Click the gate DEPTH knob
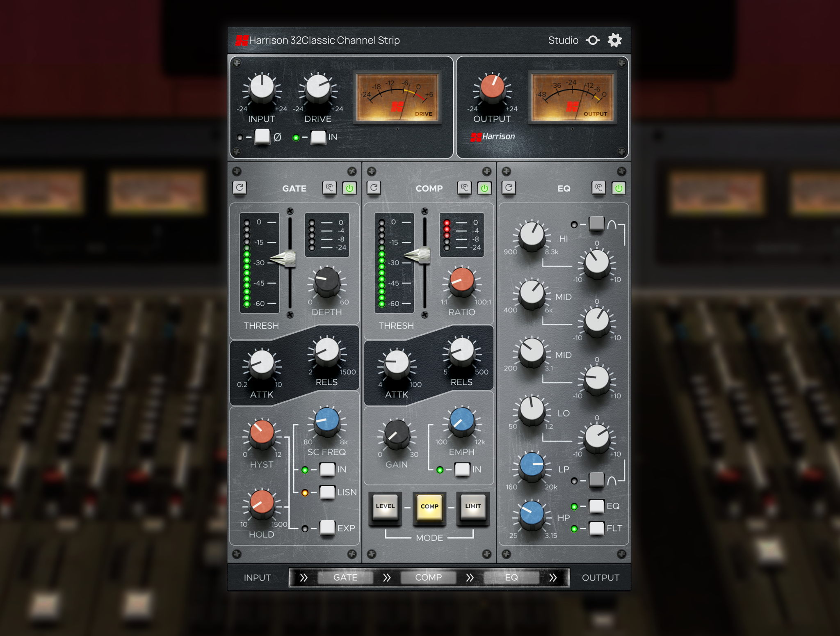Image resolution: width=840 pixels, height=636 pixels. [x=327, y=281]
